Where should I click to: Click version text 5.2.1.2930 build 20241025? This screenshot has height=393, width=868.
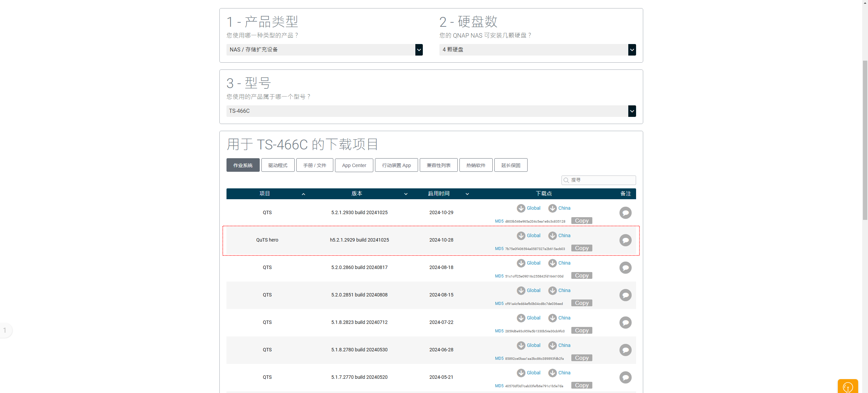(359, 212)
